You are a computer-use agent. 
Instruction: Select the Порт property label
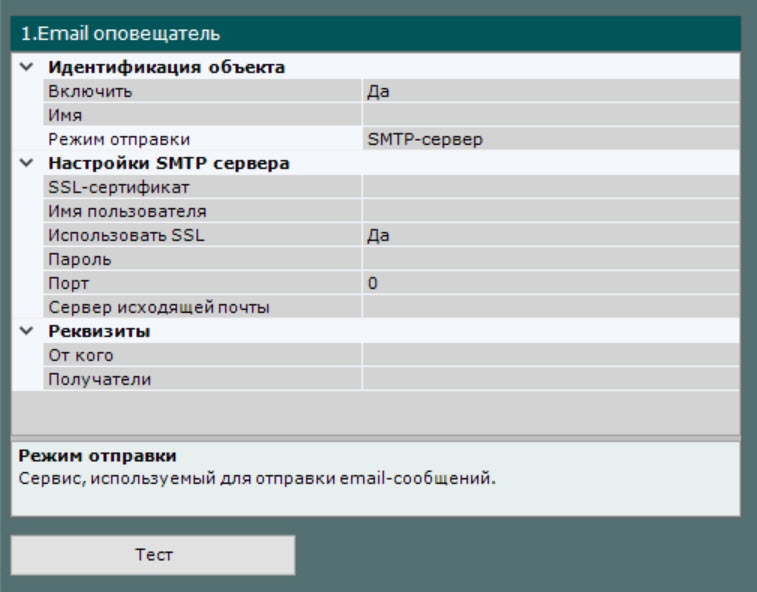[70, 284]
